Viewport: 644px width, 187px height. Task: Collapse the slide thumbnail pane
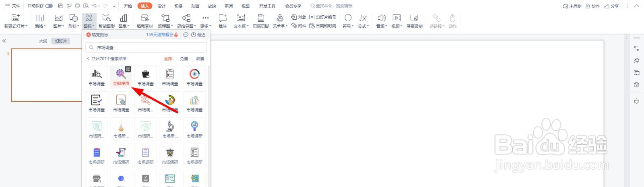click(4, 41)
